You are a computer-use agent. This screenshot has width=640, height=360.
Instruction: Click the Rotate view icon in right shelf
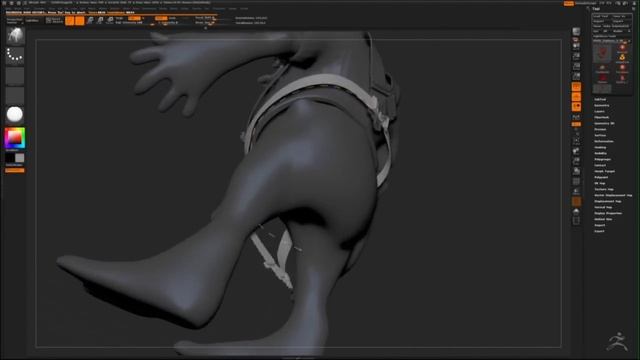(x=576, y=171)
